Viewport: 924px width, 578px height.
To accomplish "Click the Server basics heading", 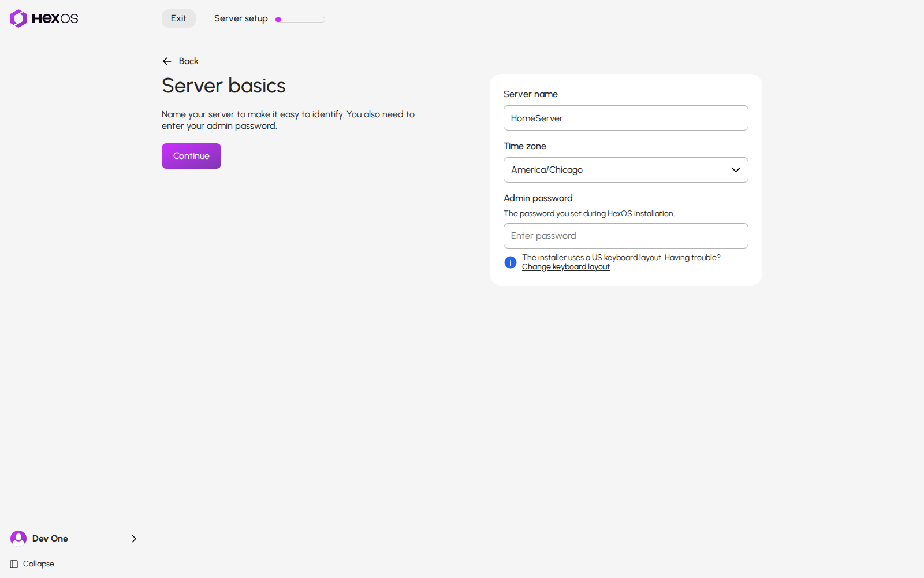I will tap(223, 86).
